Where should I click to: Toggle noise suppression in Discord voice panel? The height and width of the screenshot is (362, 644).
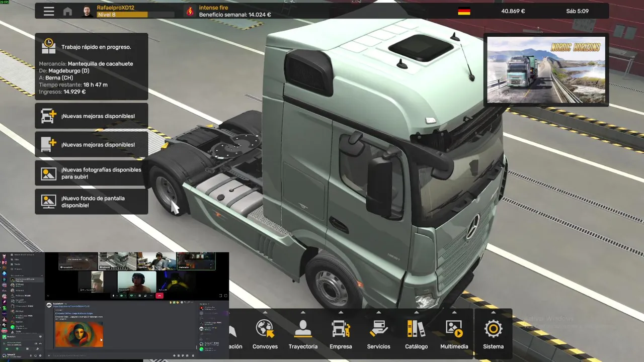coord(36,343)
